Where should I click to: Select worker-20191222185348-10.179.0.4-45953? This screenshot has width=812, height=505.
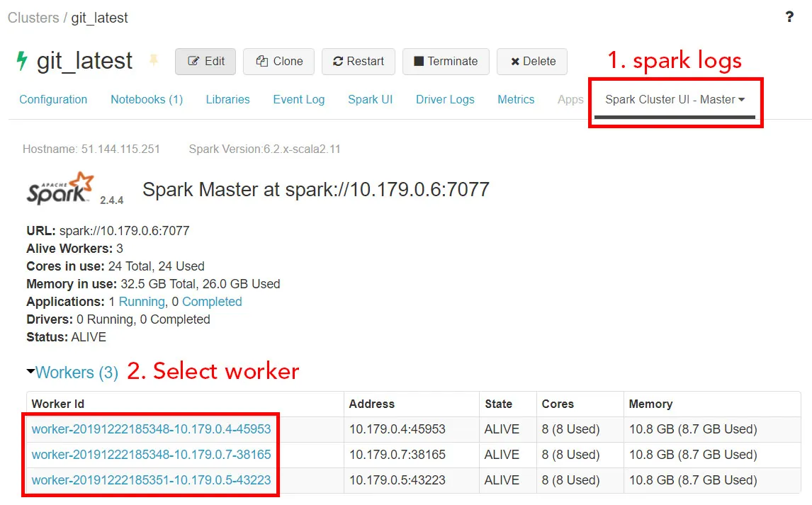coord(149,429)
